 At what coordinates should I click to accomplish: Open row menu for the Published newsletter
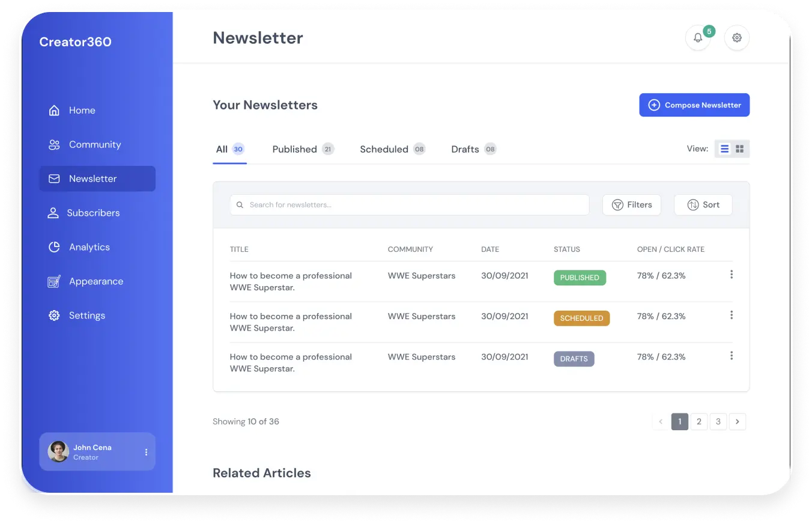tap(731, 275)
